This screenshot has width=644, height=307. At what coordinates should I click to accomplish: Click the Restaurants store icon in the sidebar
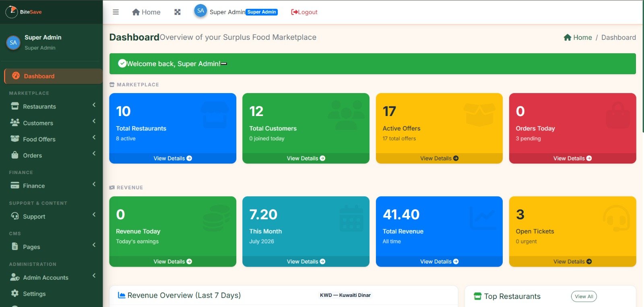(x=15, y=106)
